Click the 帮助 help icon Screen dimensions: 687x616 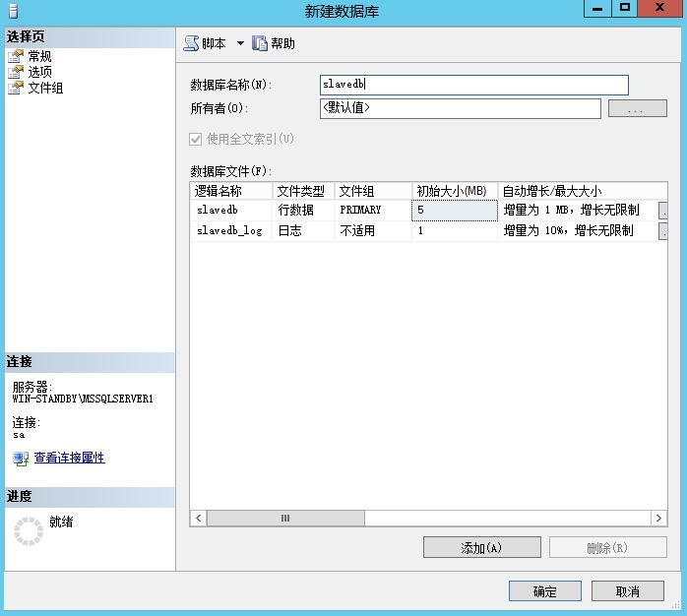point(260,43)
